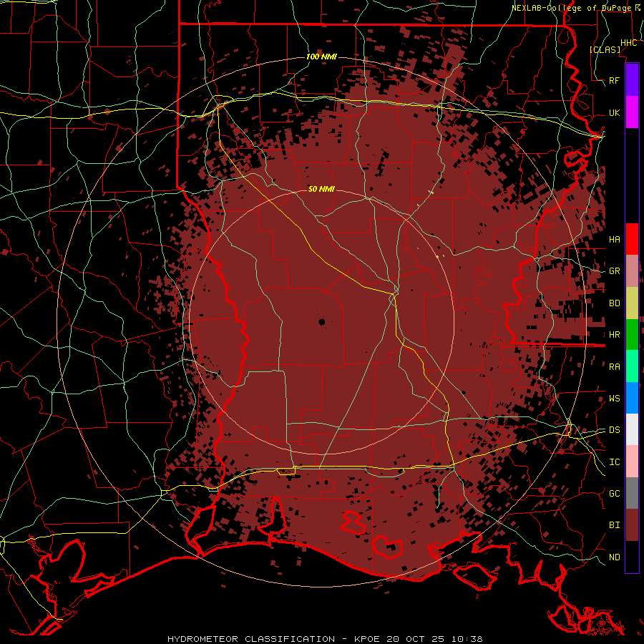
Task: Click the HA red legend swatch
Action: pyautogui.click(x=632, y=239)
